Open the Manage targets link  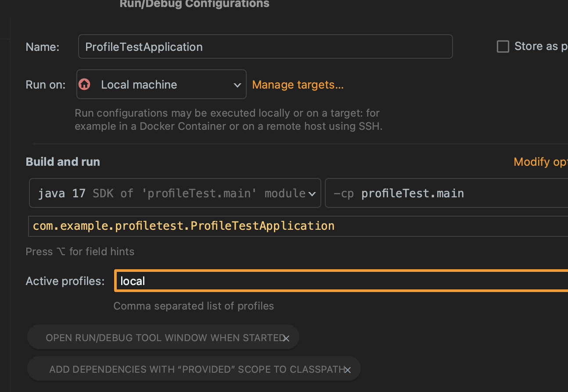click(x=298, y=85)
